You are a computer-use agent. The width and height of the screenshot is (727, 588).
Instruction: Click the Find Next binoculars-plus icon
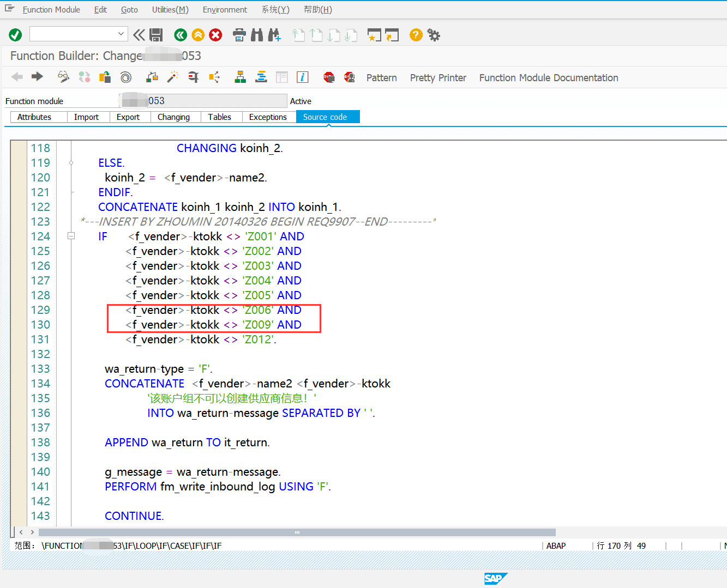(x=274, y=35)
